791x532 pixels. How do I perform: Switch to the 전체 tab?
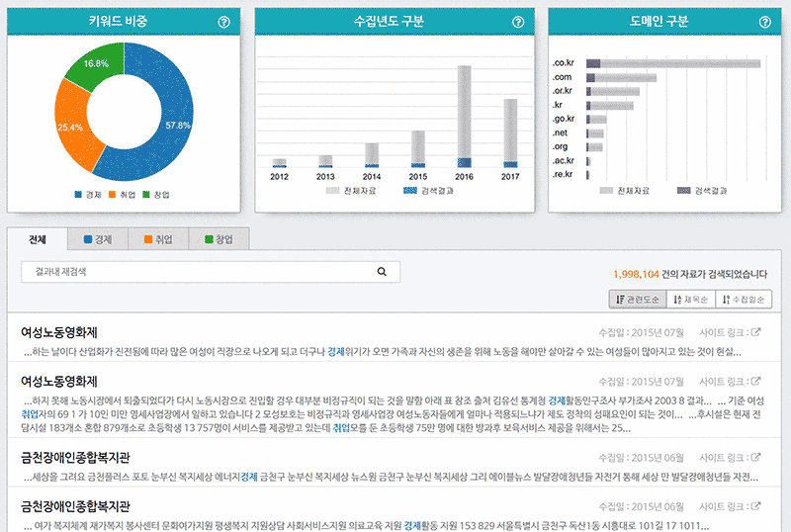(x=38, y=239)
